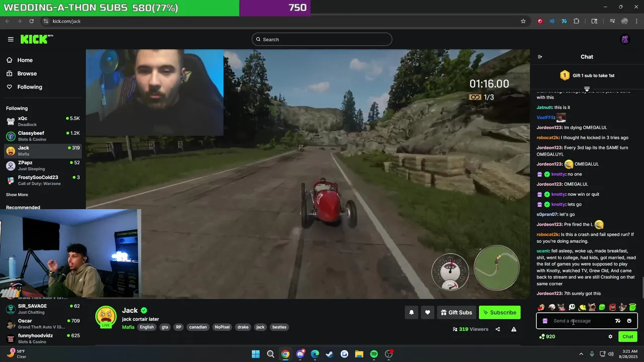Open xQc's channel in Following list
644x362 pixels.
[x=43, y=121]
